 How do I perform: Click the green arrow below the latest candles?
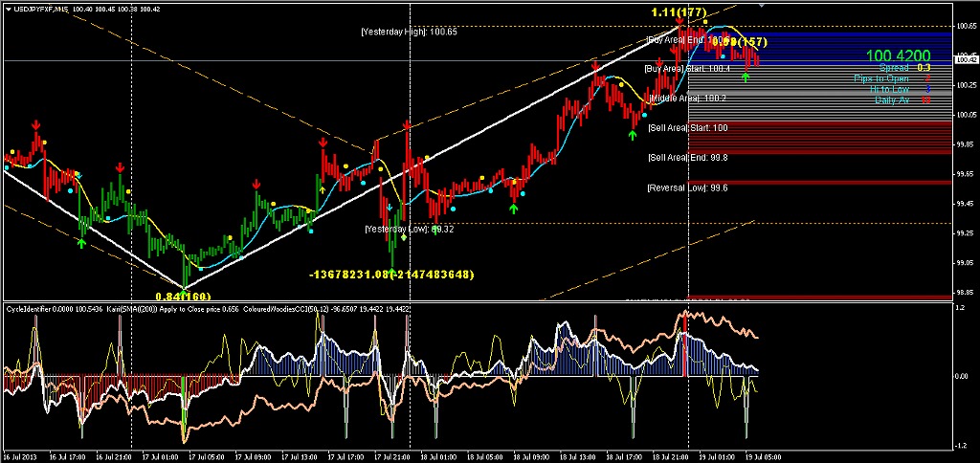click(x=745, y=77)
